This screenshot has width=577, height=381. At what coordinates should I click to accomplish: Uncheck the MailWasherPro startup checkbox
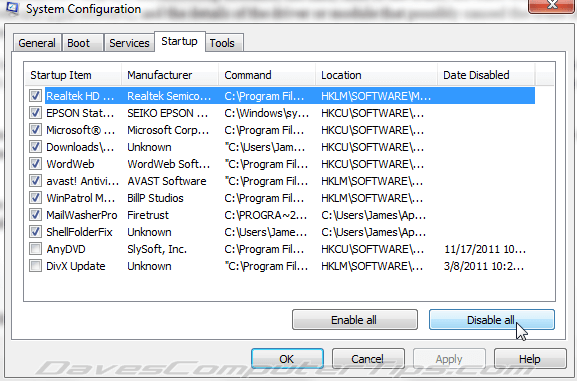[x=35, y=215]
